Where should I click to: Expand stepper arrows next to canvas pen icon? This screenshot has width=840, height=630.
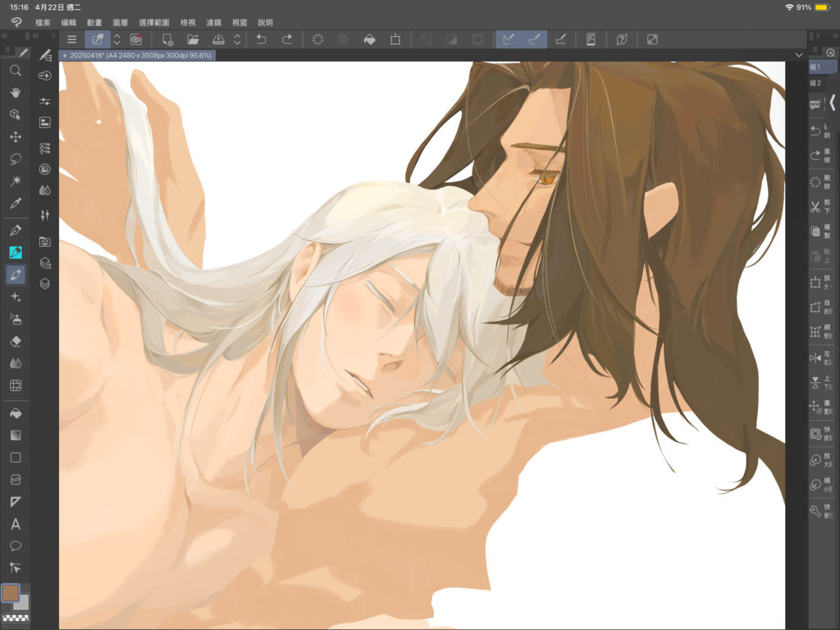(x=116, y=39)
